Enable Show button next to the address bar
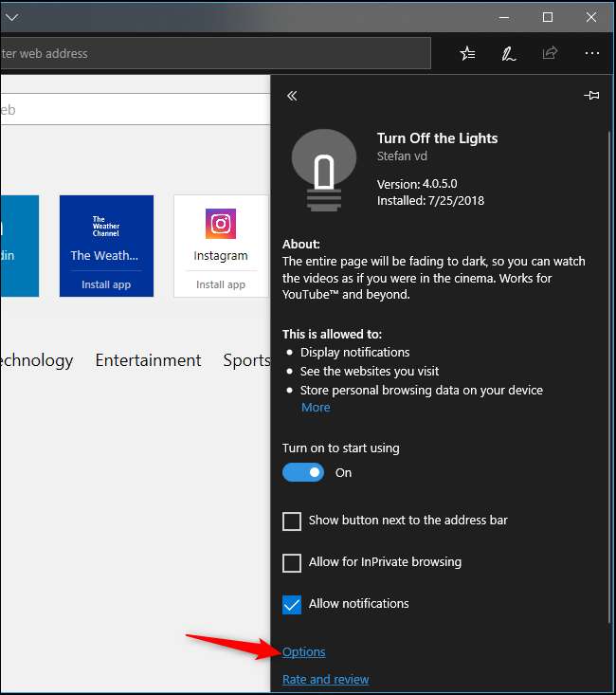 click(292, 521)
